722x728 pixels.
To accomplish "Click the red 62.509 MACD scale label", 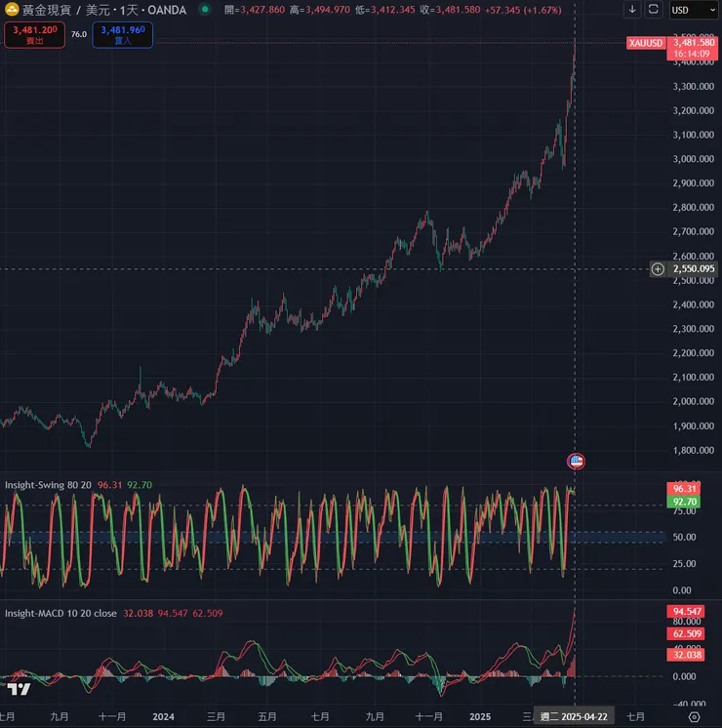I will (687, 633).
